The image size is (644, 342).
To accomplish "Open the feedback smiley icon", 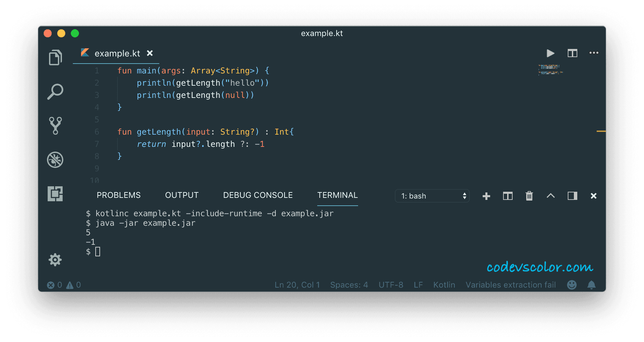I will [572, 285].
